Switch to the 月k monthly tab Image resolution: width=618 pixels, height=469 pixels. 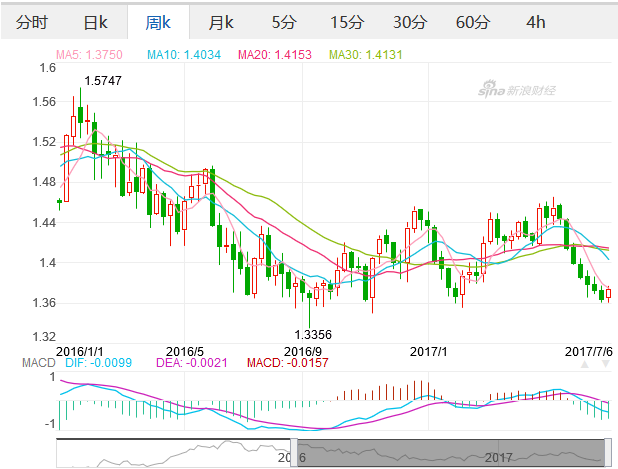click(x=221, y=22)
